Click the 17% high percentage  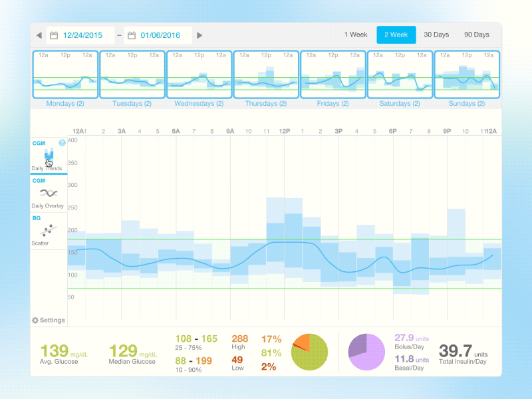pos(271,339)
